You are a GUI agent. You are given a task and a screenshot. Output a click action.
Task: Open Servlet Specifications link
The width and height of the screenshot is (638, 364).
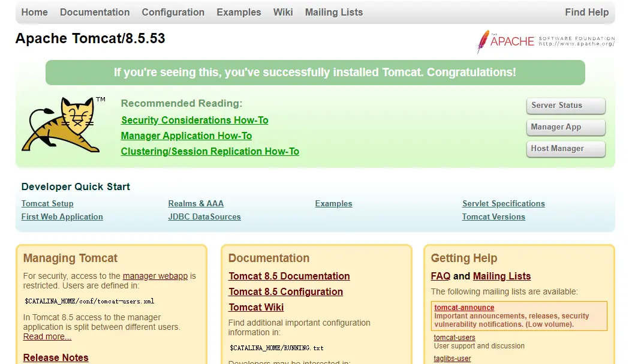pyautogui.click(x=503, y=204)
